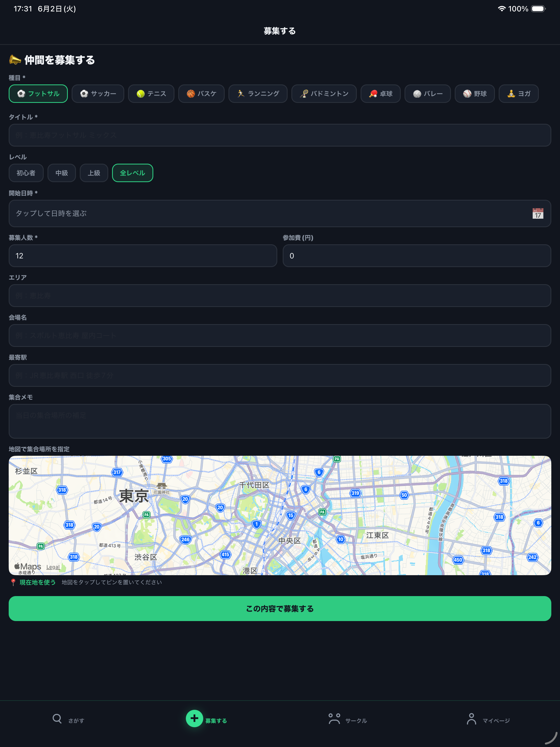
Task: Tap 現在地を使う link
Action: pyautogui.click(x=37, y=582)
